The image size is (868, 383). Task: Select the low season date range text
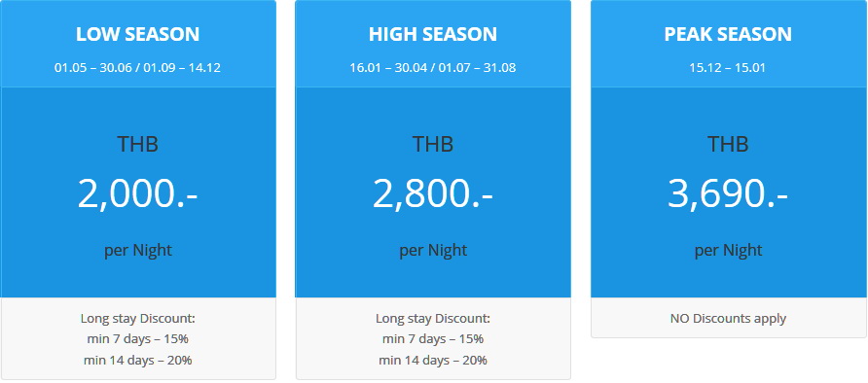(137, 68)
